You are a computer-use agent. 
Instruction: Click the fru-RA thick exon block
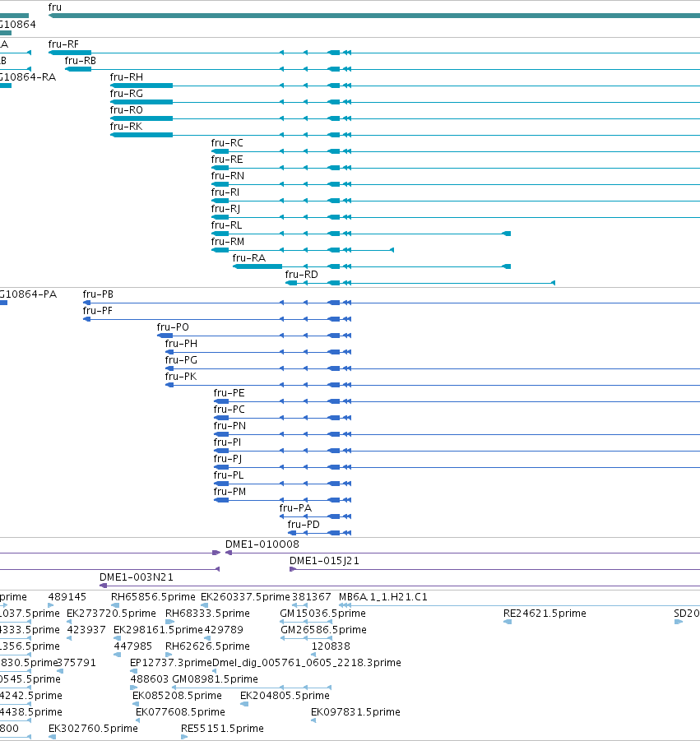coord(257,266)
